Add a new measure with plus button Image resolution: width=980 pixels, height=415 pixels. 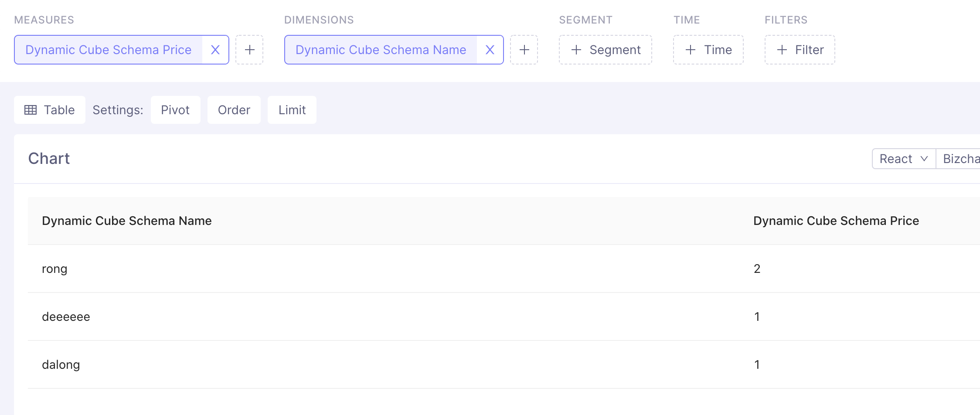[x=249, y=50]
